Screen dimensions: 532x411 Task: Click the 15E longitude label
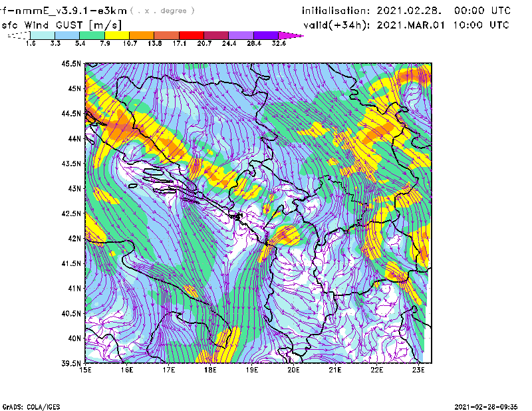85,370
